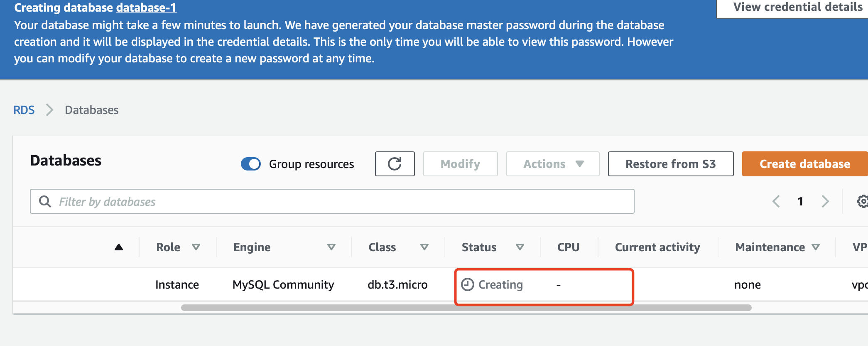Open the Actions dropdown menu

pos(552,164)
